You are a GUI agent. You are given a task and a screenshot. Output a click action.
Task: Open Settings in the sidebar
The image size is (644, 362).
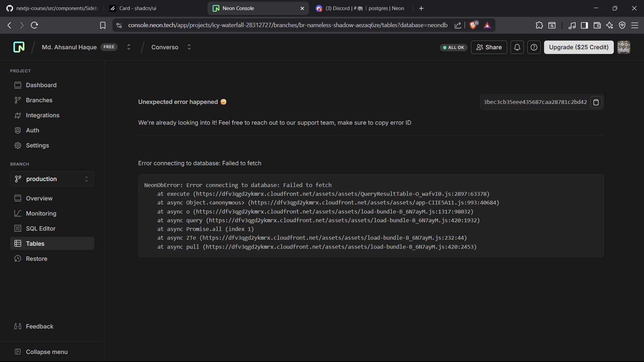[52, 145]
